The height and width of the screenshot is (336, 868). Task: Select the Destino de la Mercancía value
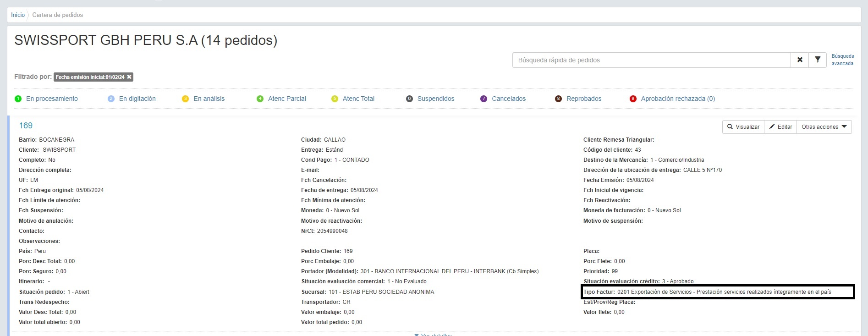(677, 160)
